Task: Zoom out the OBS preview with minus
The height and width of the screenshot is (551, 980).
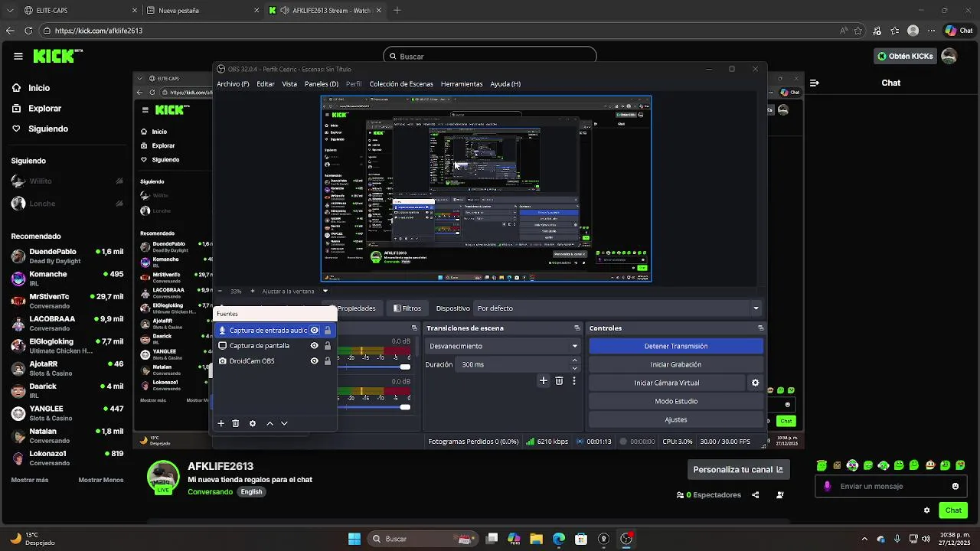Action: [220, 292]
